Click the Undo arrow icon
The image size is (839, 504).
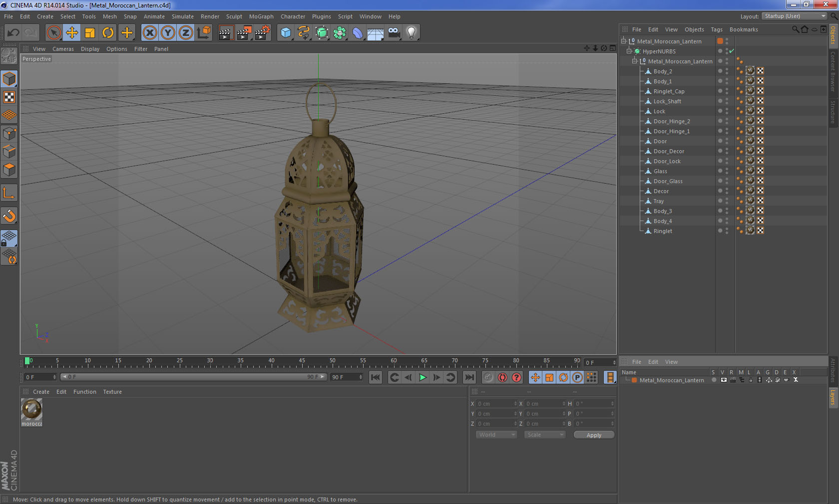pos(13,33)
